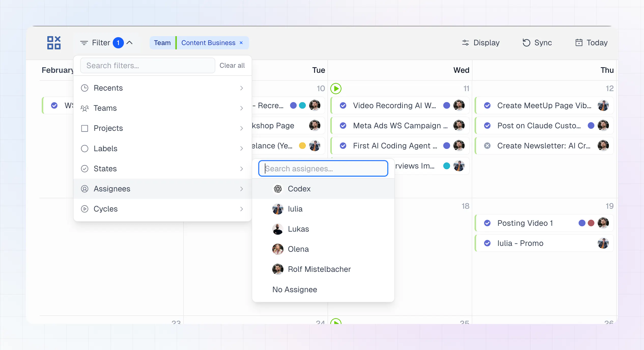644x350 pixels.
Task: Expand the Teams chevron arrow
Action: [241, 108]
